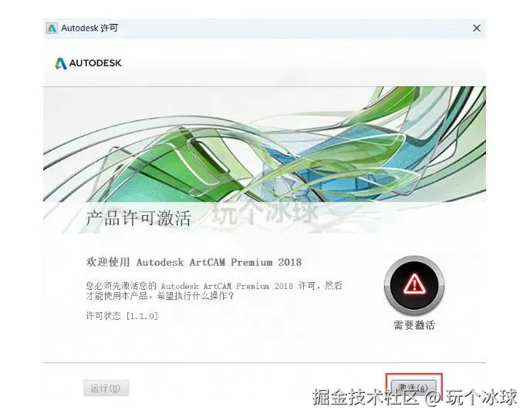Image resolution: width=530 pixels, height=420 pixels.
Task: Click the 激活 (Activate) button
Action: (x=414, y=388)
